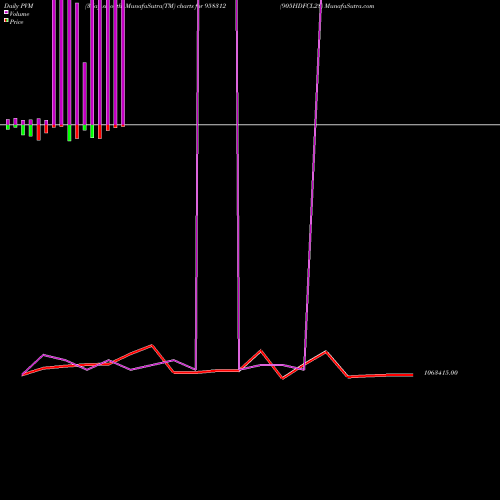
Task: Click the 1068415.00 price value label
Action: tap(441, 373)
